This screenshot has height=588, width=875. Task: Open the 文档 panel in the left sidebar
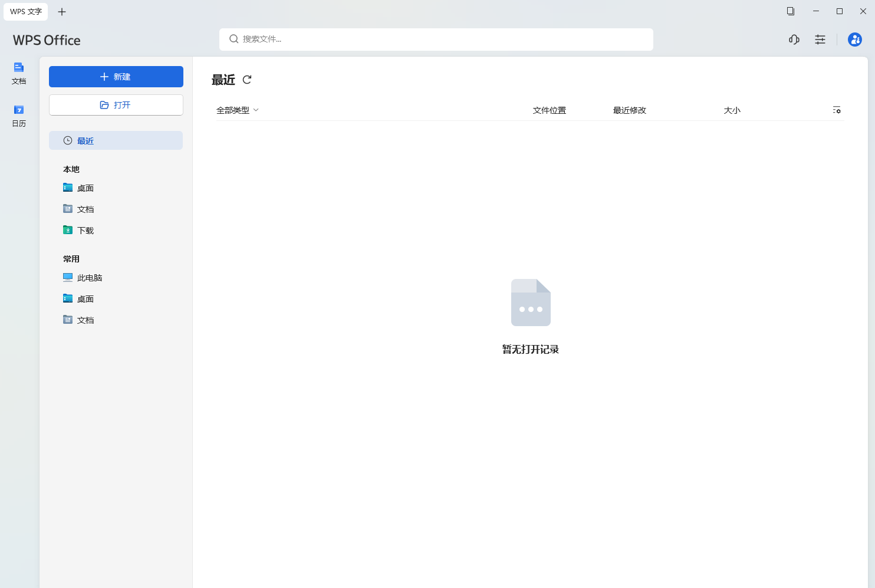pos(18,73)
